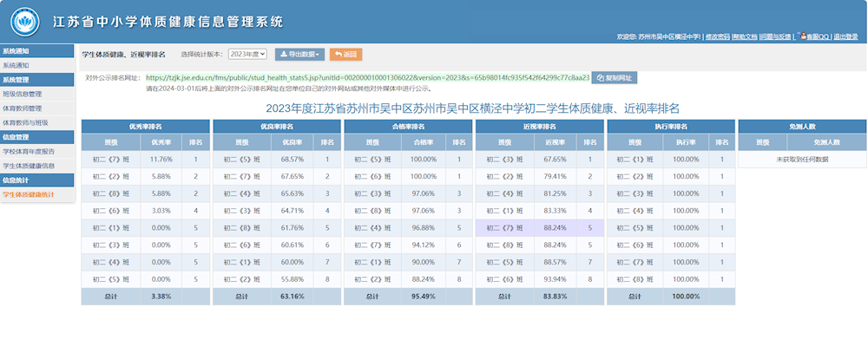Open the 客服QQ link

click(x=817, y=37)
